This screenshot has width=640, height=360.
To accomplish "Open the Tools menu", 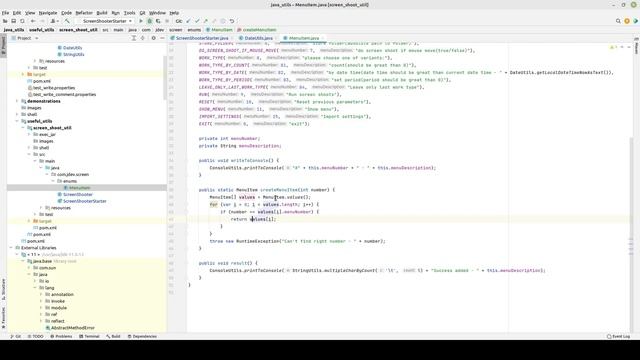I will click(129, 13).
